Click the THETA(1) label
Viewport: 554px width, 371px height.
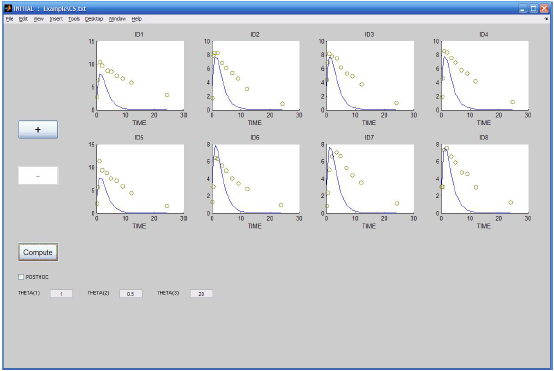[x=29, y=293]
